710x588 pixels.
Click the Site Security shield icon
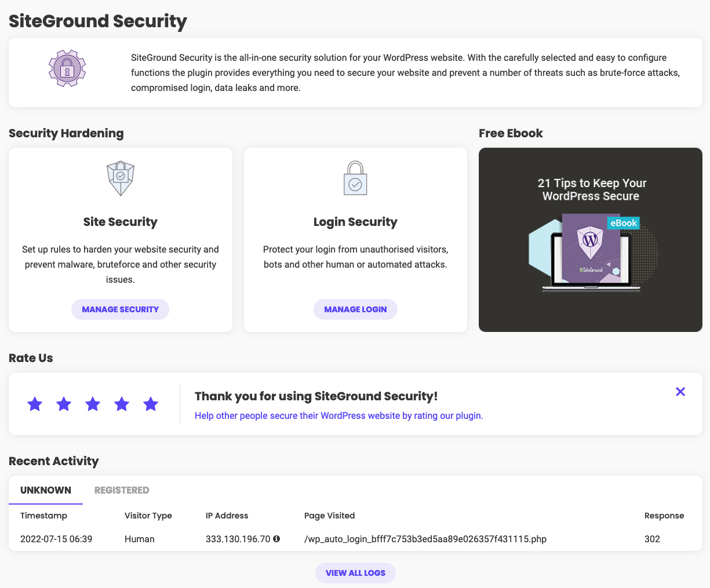point(121,178)
